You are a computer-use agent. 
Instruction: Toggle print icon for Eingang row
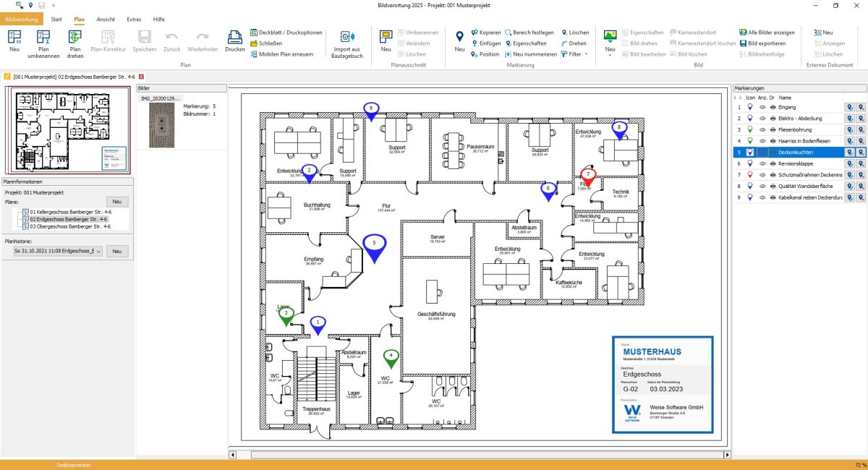773,107
